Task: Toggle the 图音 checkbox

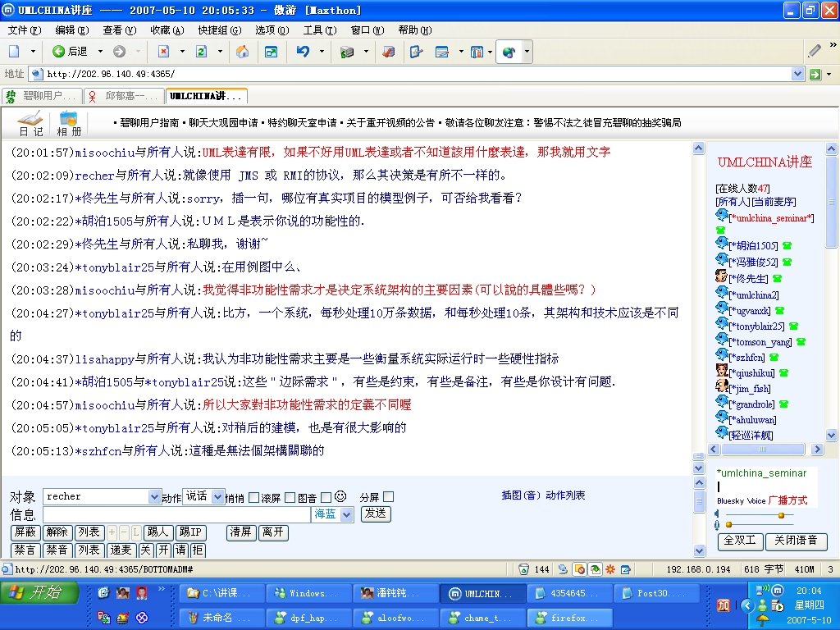Action: tap(326, 498)
